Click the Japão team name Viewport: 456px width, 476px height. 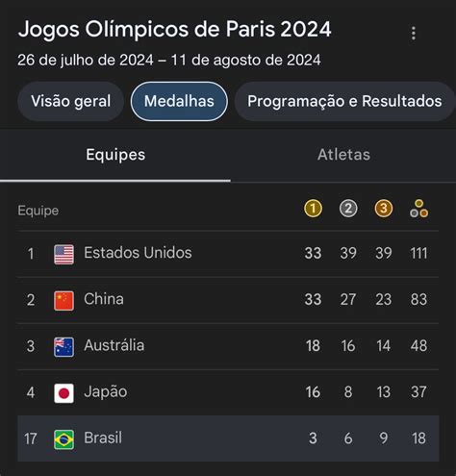click(106, 392)
